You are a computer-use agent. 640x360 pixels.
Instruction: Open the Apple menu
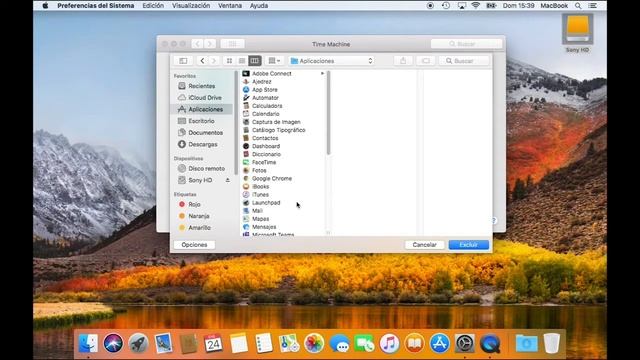(45, 6)
